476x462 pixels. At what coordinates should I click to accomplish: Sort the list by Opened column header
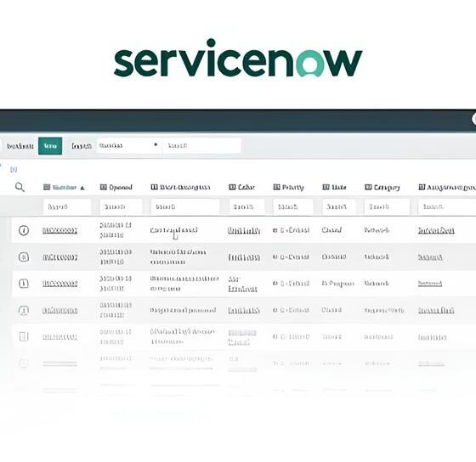[121, 188]
